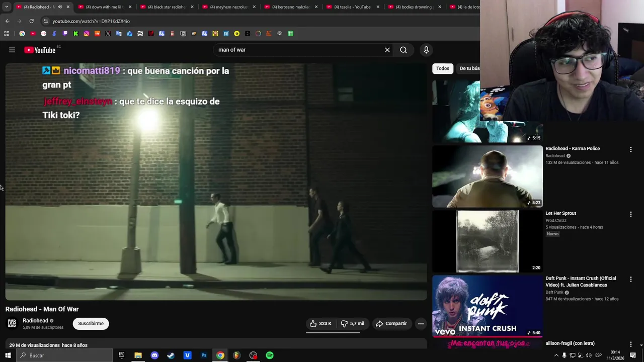Open Discord from the taskbar
644x362 pixels.
pyautogui.click(x=154, y=355)
